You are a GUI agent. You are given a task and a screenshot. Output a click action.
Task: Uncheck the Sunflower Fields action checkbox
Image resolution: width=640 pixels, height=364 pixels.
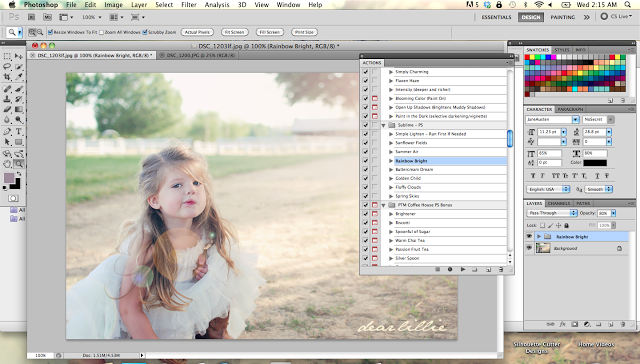click(x=365, y=143)
